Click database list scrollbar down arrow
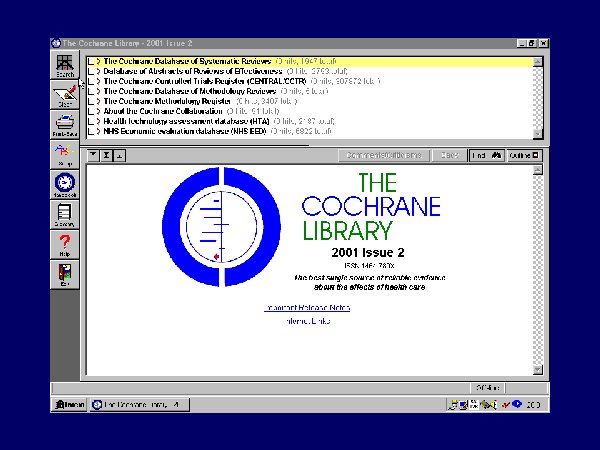 click(538, 134)
